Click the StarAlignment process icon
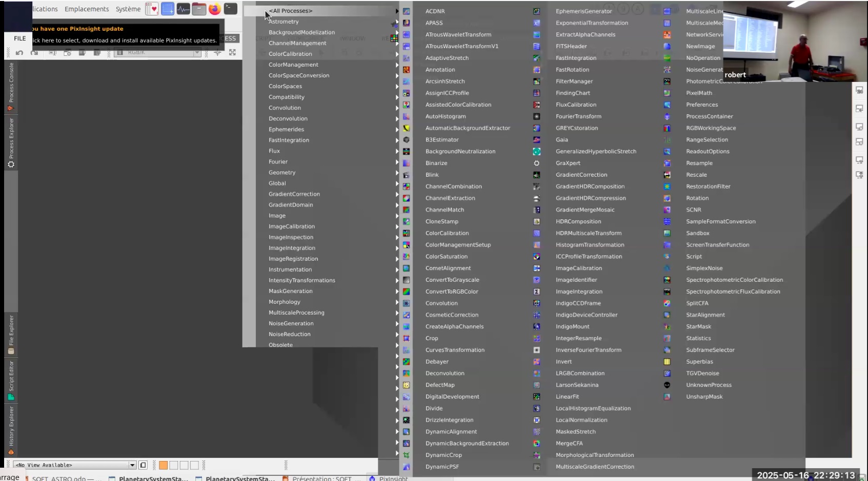Image resolution: width=868 pixels, height=481 pixels. 667,315
